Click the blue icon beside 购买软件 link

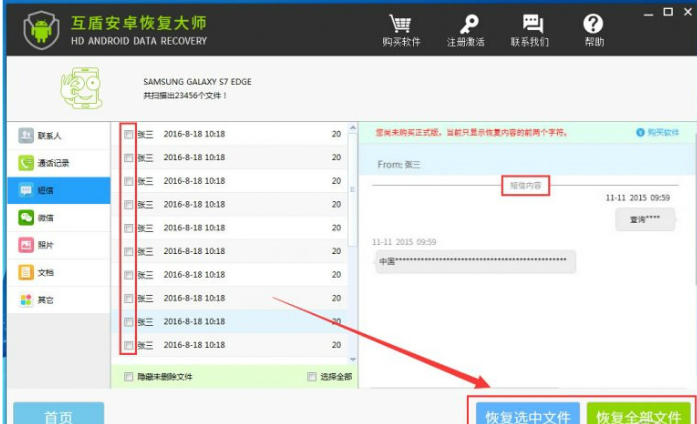tap(640, 132)
